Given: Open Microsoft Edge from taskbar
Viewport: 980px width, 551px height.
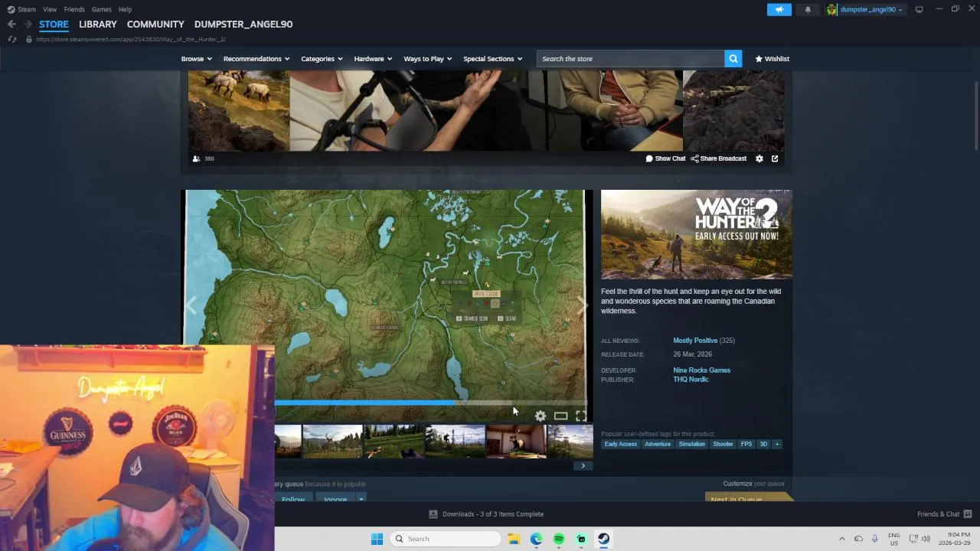Looking at the screenshot, I should point(536,539).
